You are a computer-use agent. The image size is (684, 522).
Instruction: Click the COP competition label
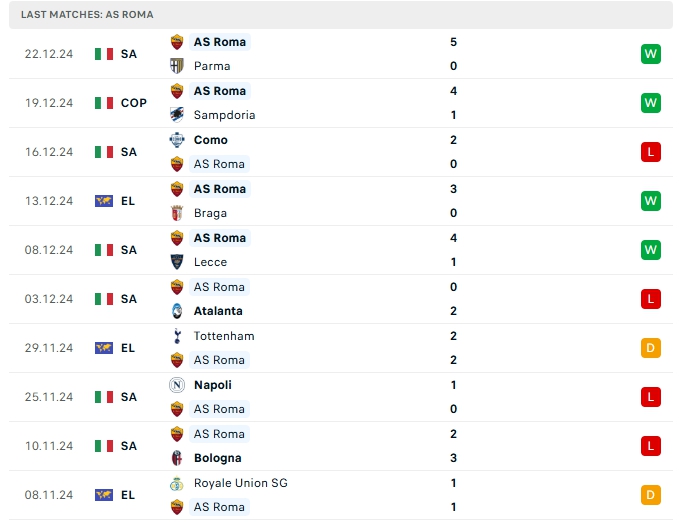[x=134, y=103]
